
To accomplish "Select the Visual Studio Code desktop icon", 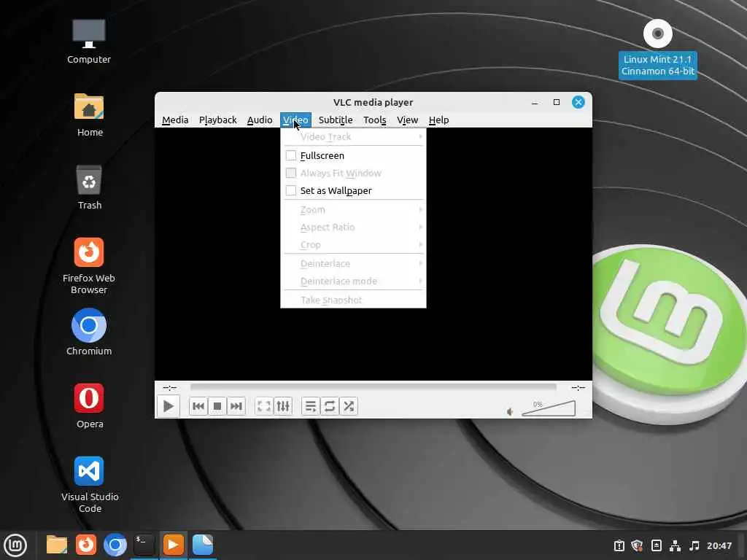I will click(89, 485).
